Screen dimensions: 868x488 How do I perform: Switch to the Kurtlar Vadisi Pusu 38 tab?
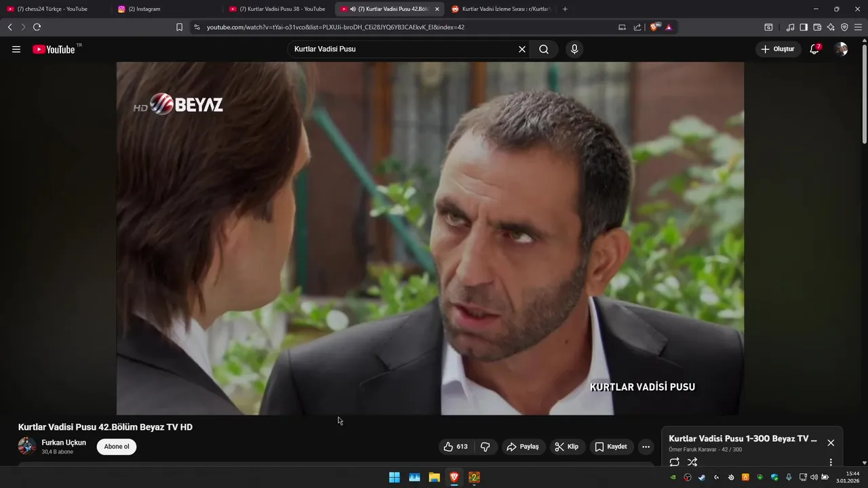coord(277,9)
